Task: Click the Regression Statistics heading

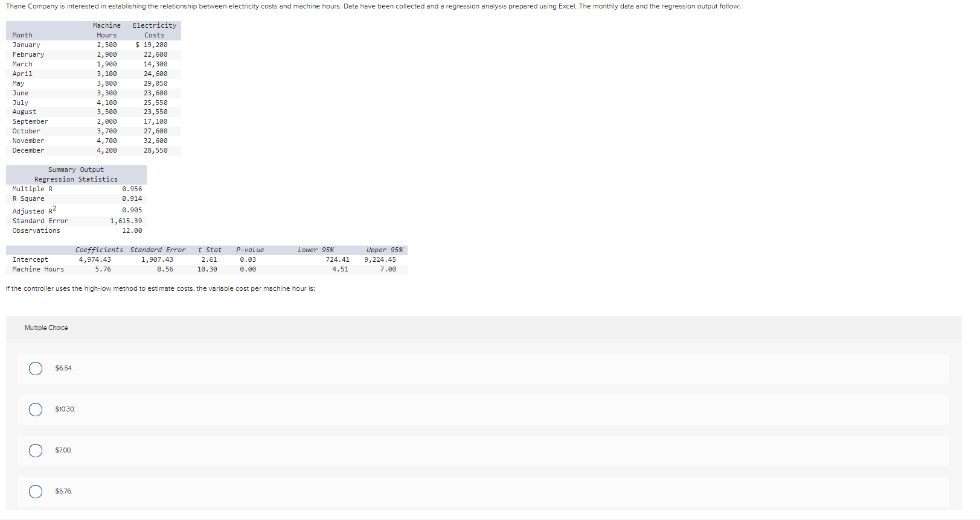Action: (76, 180)
